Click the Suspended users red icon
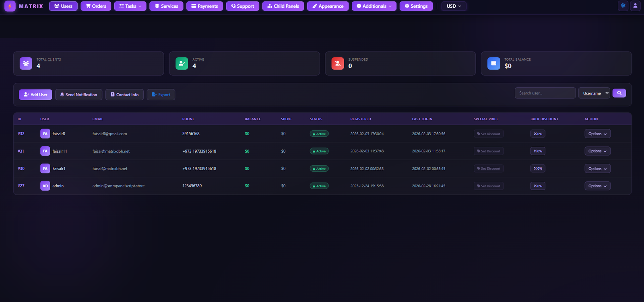The image size is (644, 302). (x=338, y=63)
